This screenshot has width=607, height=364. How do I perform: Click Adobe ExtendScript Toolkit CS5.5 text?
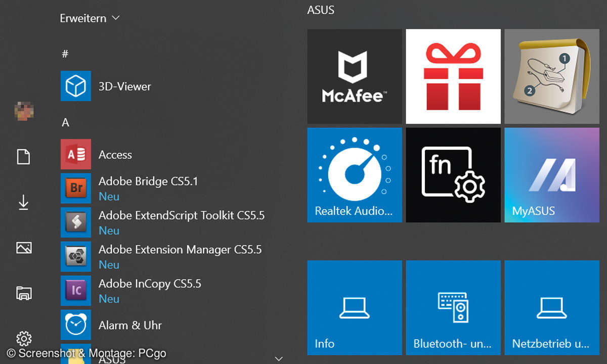coord(182,215)
